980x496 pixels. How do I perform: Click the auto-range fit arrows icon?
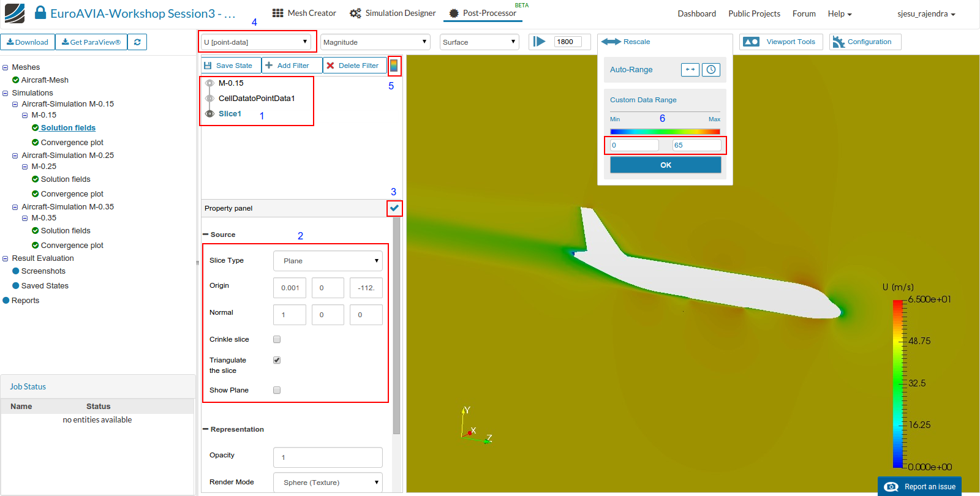690,70
